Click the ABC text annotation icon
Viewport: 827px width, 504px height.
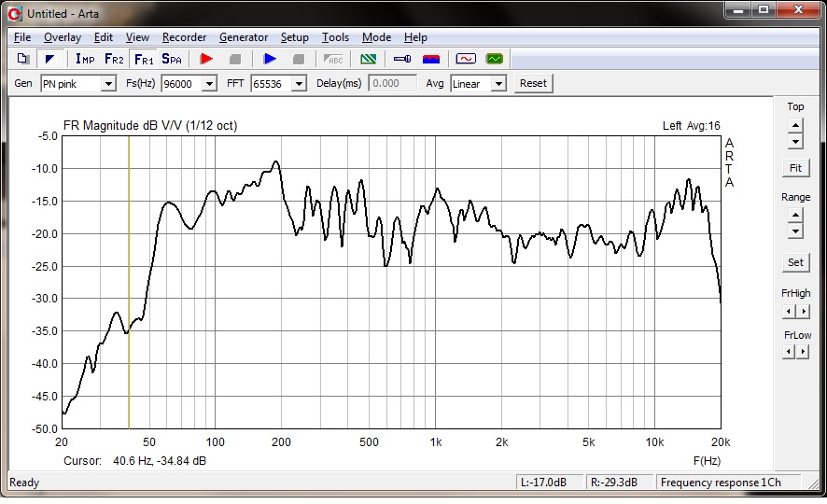point(333,59)
